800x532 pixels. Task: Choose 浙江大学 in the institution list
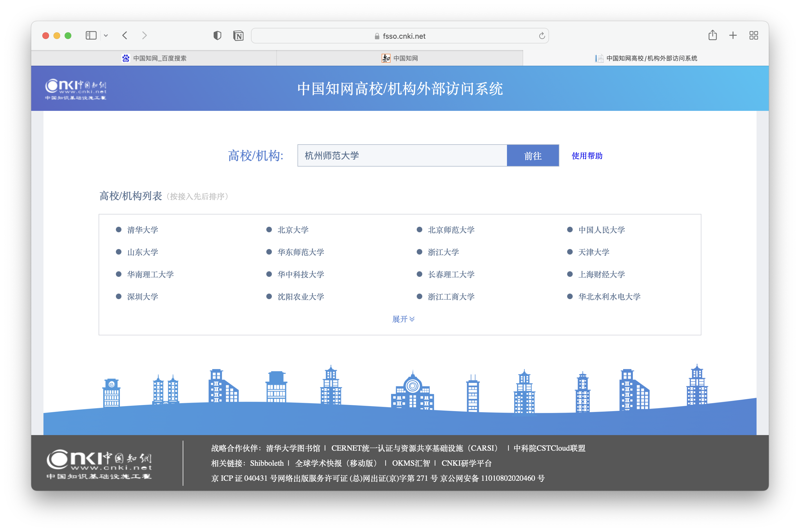[x=443, y=252]
